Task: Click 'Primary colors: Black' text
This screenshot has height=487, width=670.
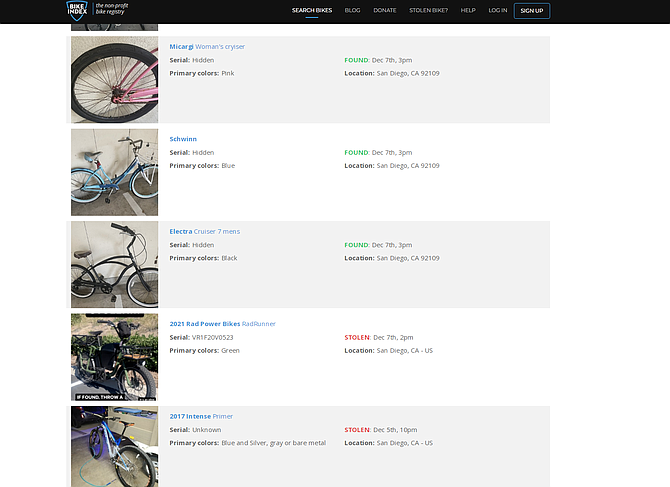Action: point(203,258)
